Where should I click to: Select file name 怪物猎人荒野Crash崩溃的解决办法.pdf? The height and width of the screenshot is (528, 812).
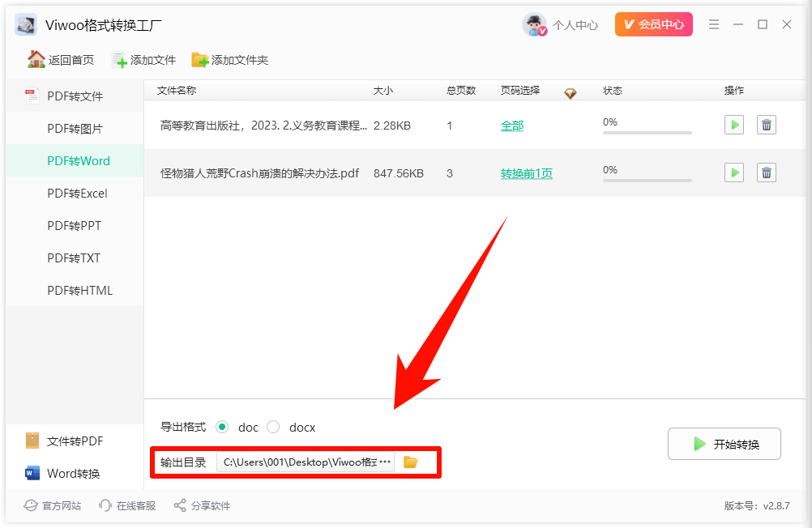[x=259, y=173]
